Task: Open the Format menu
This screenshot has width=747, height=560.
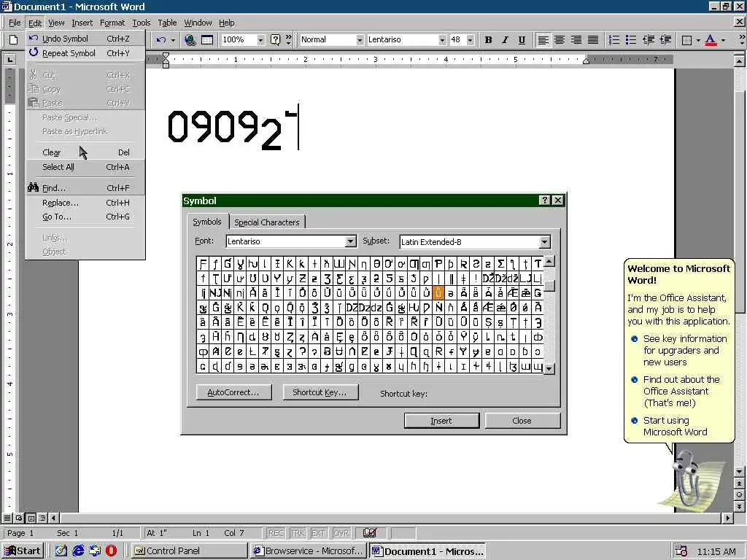Action: pos(112,23)
